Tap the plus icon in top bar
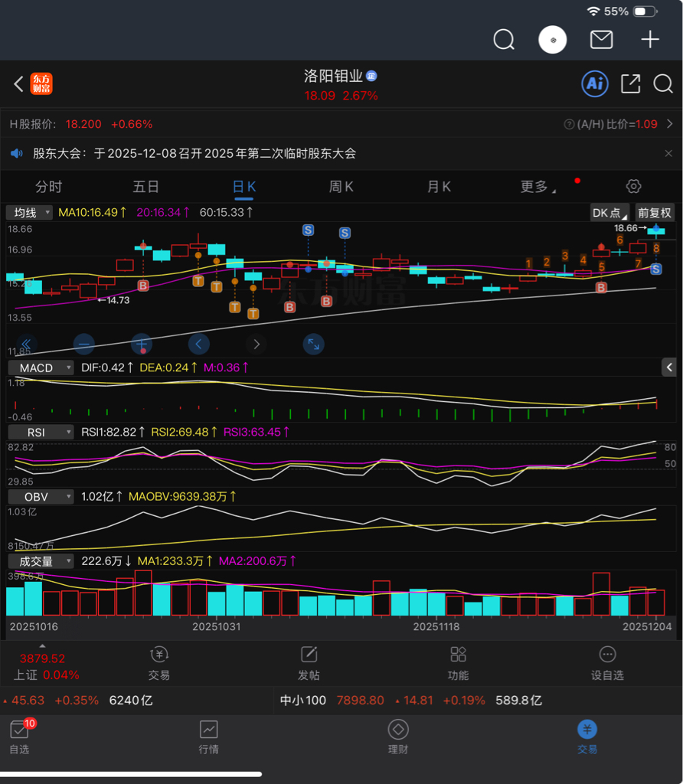 [x=650, y=40]
